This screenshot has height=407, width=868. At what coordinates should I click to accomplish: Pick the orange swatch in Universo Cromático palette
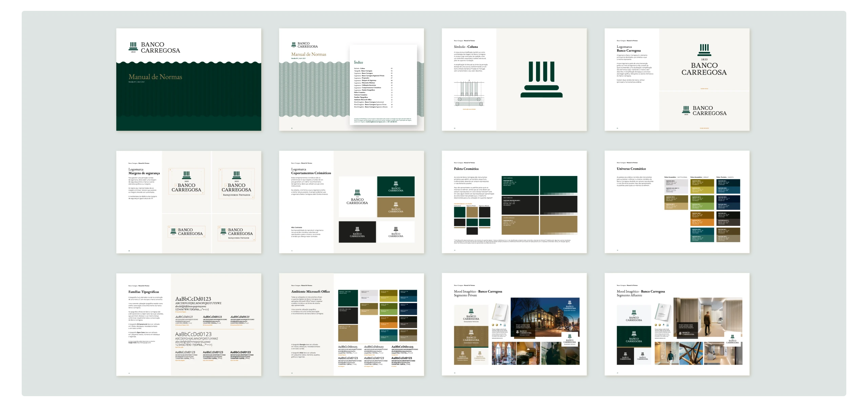point(702,222)
